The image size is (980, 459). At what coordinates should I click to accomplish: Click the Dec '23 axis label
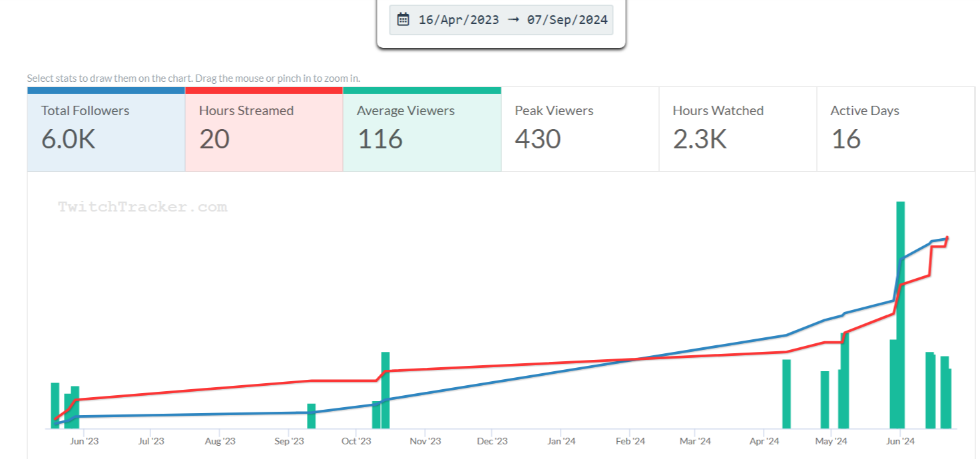493,441
